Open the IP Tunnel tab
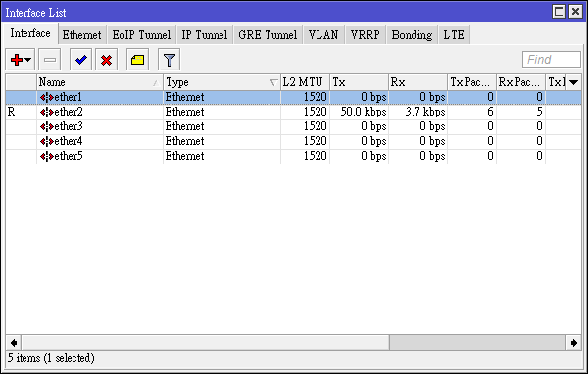 click(x=205, y=35)
